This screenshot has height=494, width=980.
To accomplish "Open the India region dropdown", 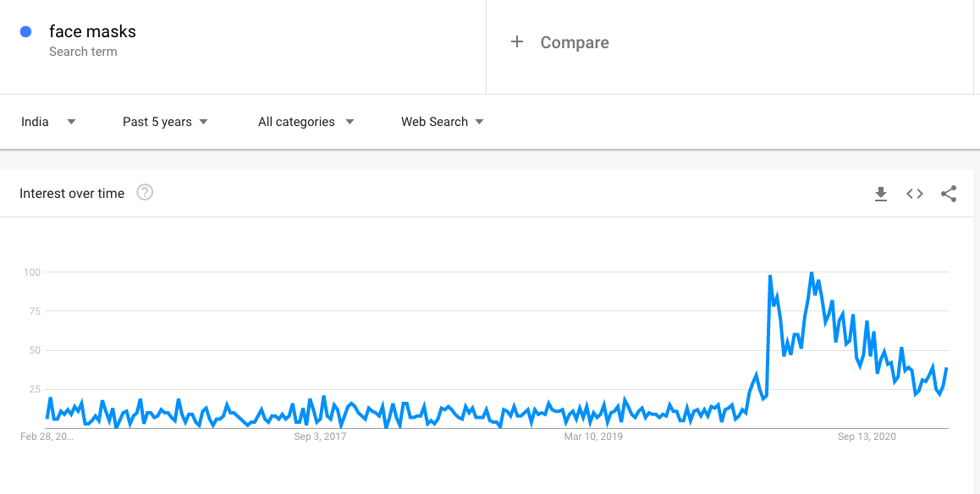I will pyautogui.click(x=49, y=122).
